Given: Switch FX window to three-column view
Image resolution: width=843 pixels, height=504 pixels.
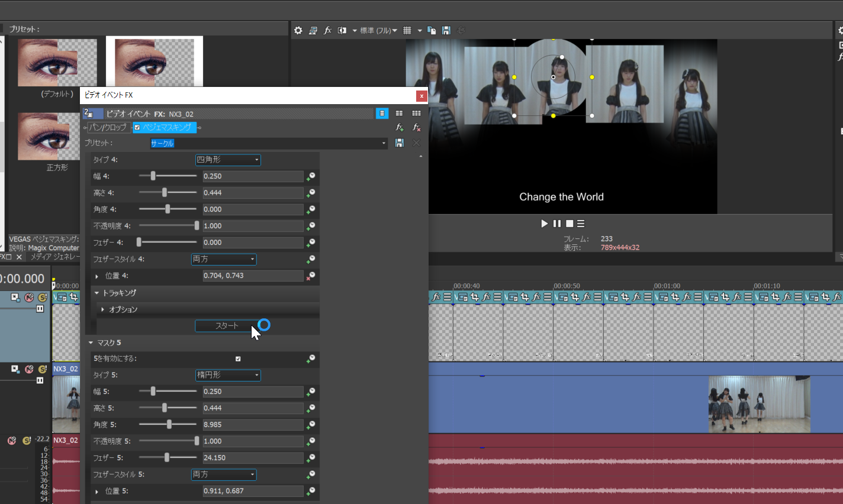Looking at the screenshot, I should [416, 113].
